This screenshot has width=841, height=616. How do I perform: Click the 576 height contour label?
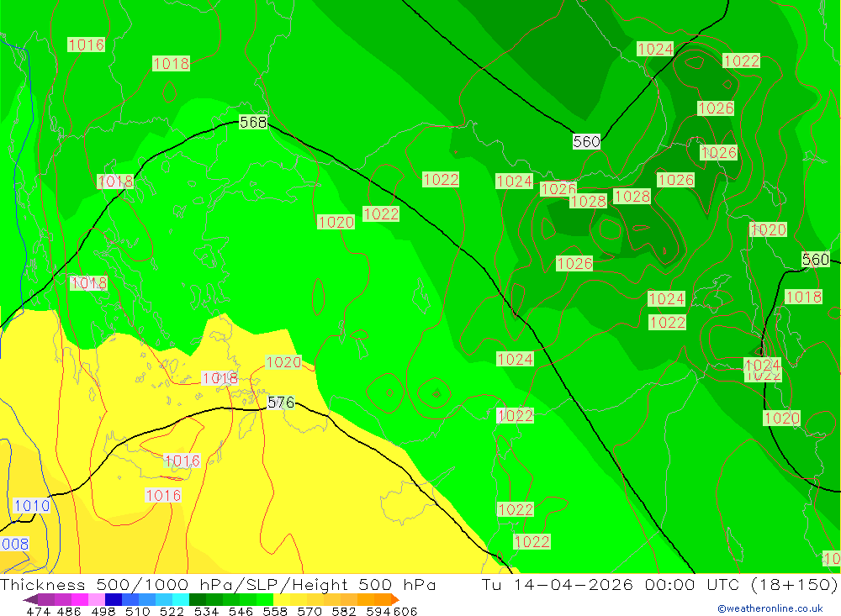pos(281,402)
